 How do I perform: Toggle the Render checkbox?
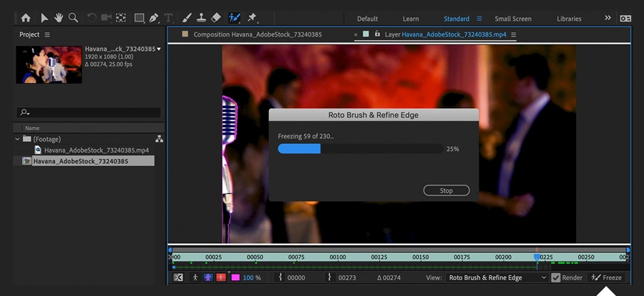pyautogui.click(x=556, y=277)
